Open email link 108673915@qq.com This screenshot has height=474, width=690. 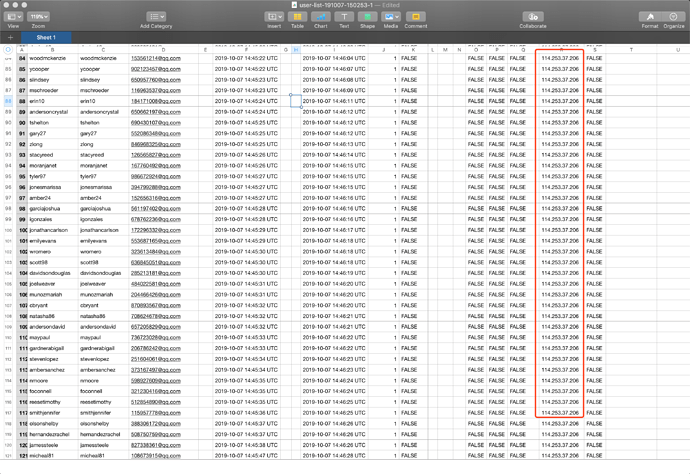156,456
